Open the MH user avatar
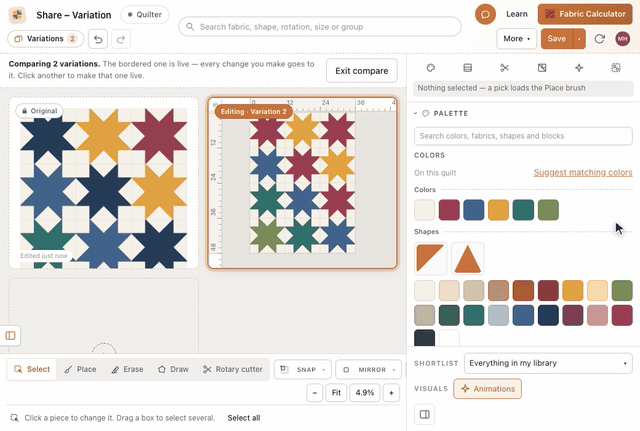Image resolution: width=640 pixels, height=431 pixels. [622, 39]
